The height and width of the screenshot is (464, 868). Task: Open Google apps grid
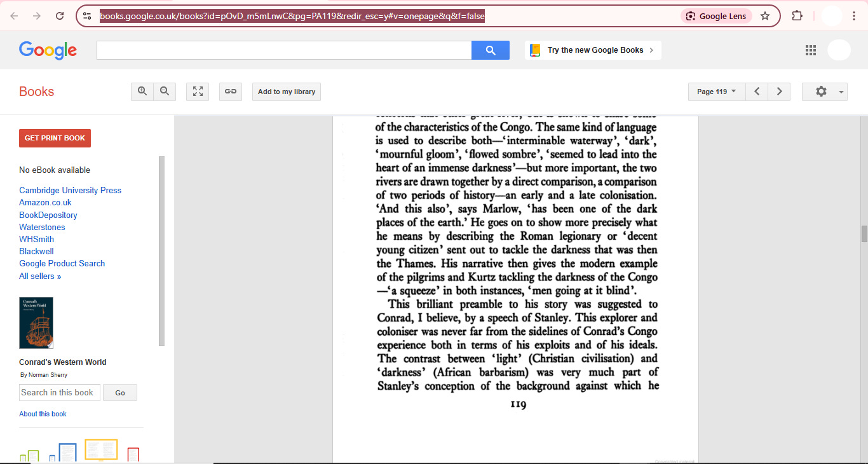tap(810, 50)
